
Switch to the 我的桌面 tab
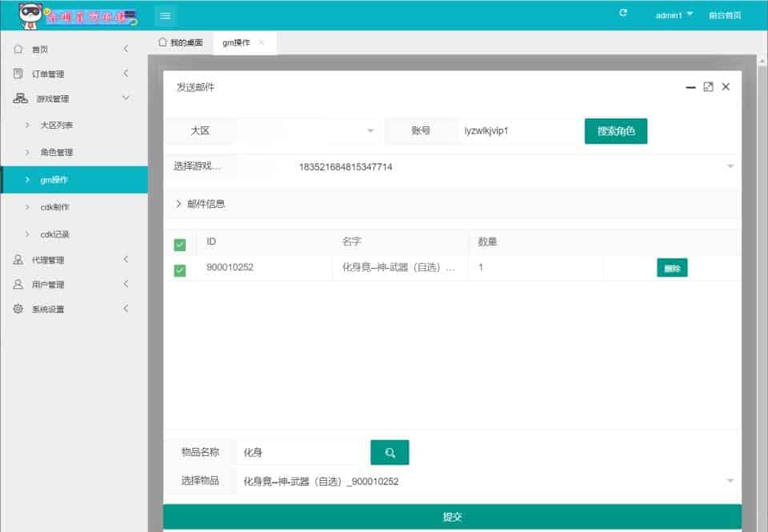click(181, 42)
